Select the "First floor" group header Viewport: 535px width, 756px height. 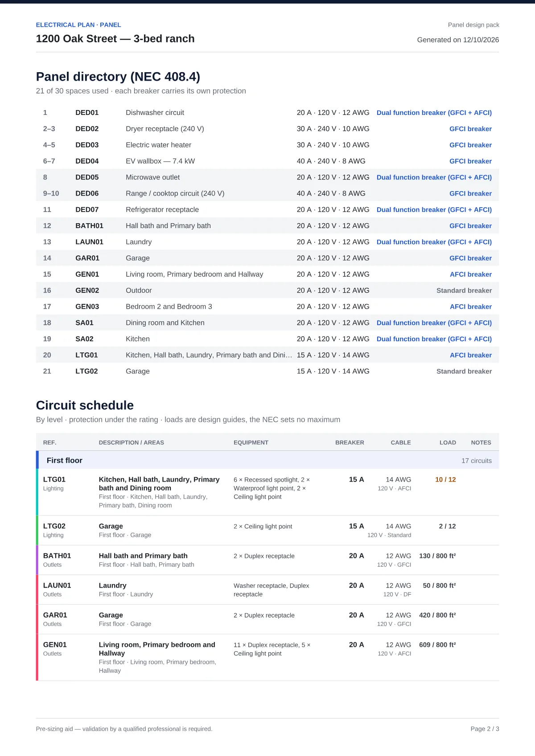pos(65,460)
